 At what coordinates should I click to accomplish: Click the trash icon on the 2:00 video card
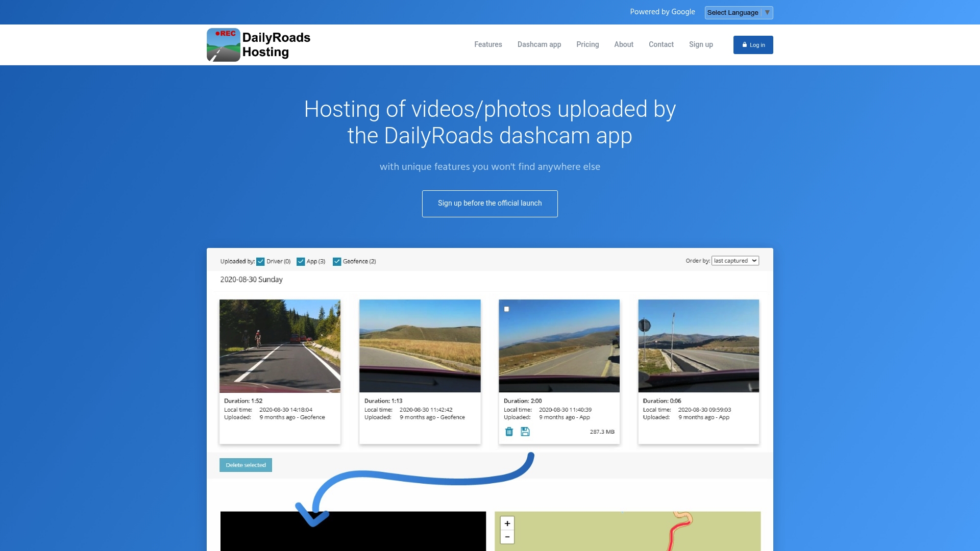click(x=509, y=432)
